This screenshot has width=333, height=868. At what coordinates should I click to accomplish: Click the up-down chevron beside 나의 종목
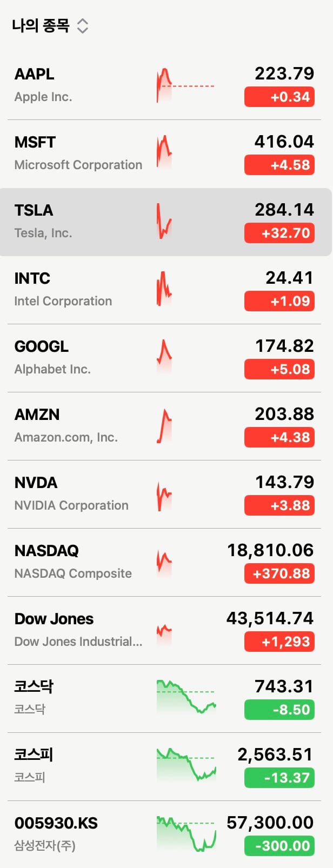82,25
